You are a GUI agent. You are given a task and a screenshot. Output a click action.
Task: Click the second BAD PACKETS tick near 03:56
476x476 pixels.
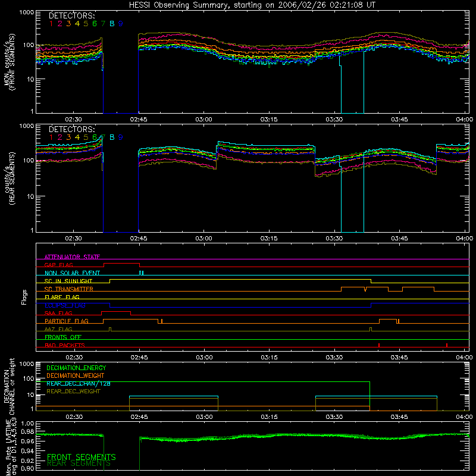pos(447,345)
